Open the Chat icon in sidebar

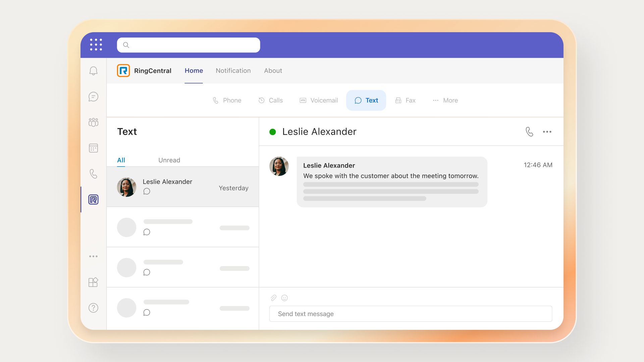tap(93, 97)
